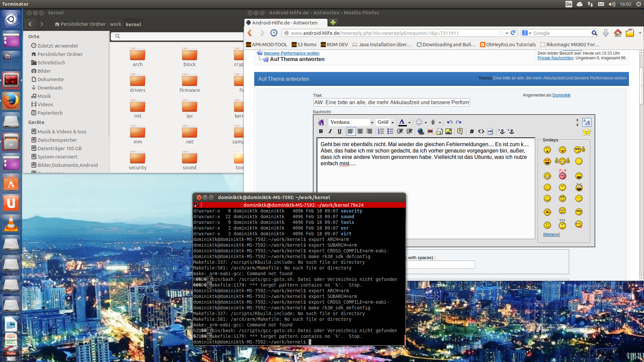Insert an ordered numbered list

pos(381,131)
